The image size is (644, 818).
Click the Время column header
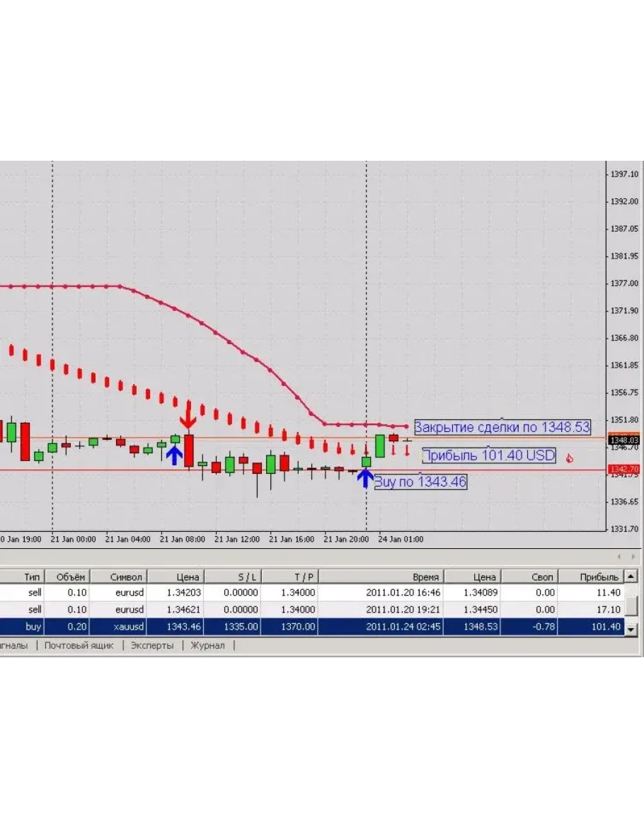tap(425, 576)
